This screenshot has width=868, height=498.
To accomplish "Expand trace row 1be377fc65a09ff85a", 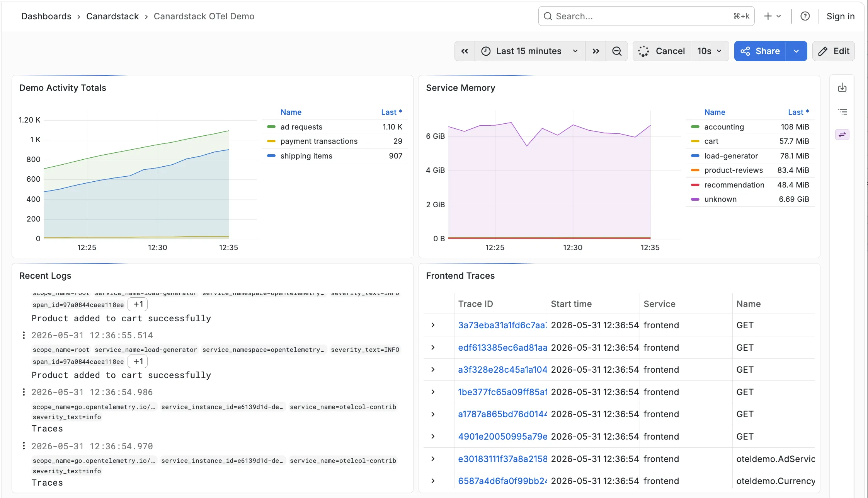I will (x=433, y=392).
